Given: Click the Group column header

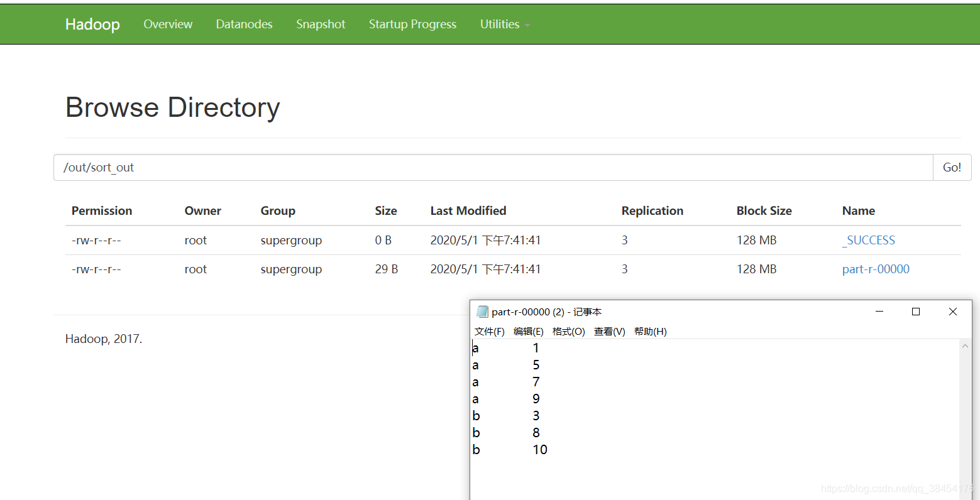Looking at the screenshot, I should (x=278, y=211).
